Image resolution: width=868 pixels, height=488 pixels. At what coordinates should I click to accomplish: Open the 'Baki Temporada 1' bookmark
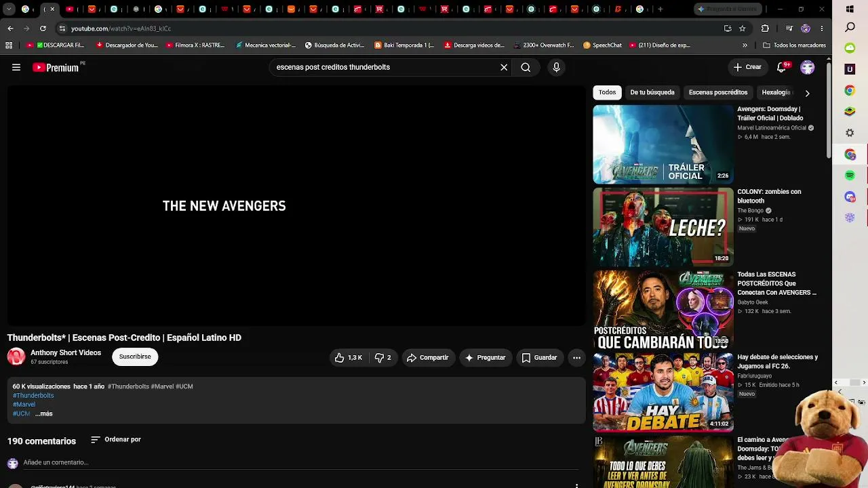(x=404, y=45)
